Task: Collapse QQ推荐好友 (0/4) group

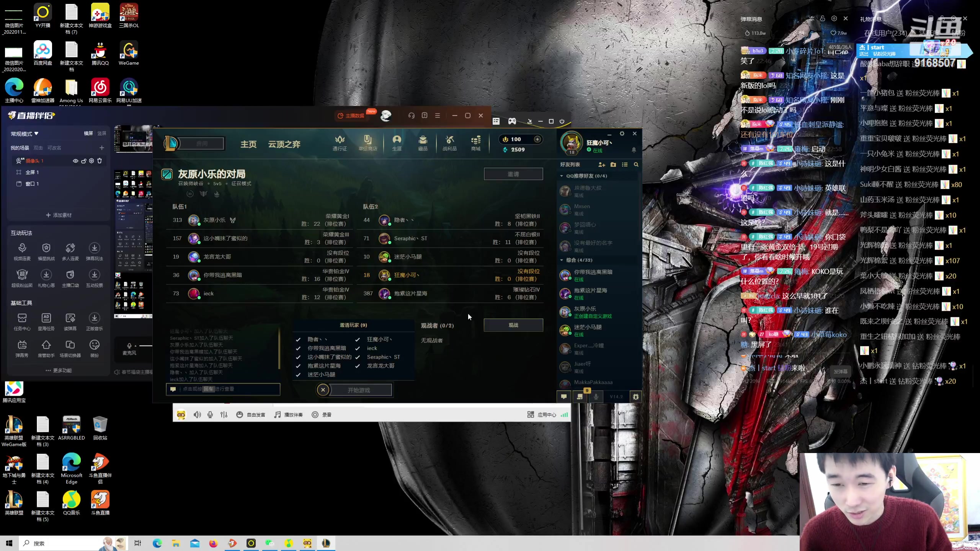Action: [562, 176]
